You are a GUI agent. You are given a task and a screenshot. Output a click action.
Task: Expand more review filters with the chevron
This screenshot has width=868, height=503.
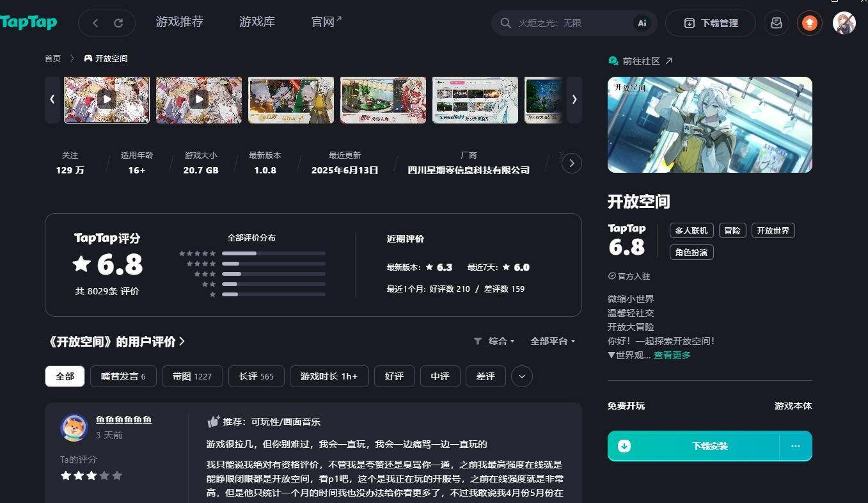click(x=521, y=376)
